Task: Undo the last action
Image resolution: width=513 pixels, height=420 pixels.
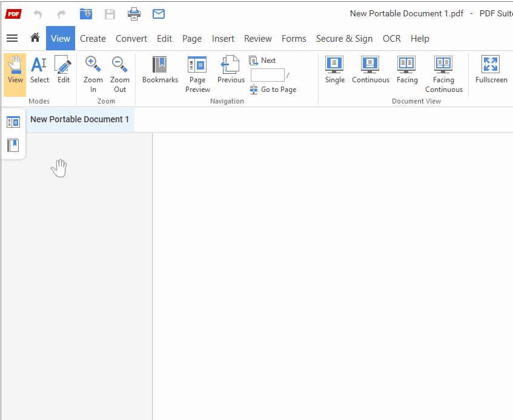Action: pos(38,14)
